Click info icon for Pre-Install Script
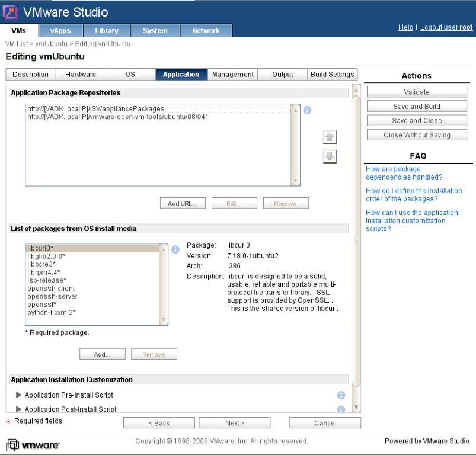Image resolution: width=476 pixels, height=455 pixels. (341, 395)
